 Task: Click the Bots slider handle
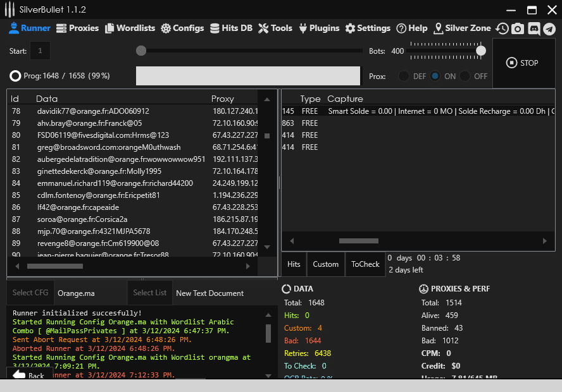tap(481, 51)
